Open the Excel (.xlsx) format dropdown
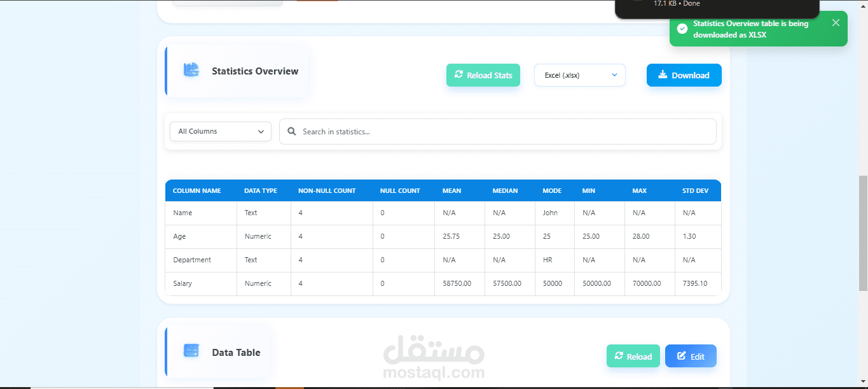868x389 pixels. (x=580, y=75)
